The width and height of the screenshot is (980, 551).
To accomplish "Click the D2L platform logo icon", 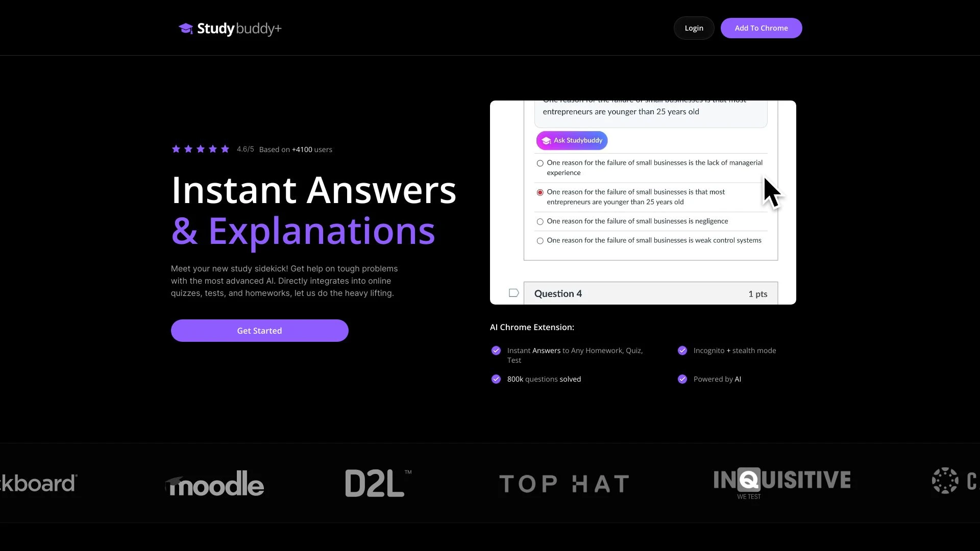I will click(378, 483).
